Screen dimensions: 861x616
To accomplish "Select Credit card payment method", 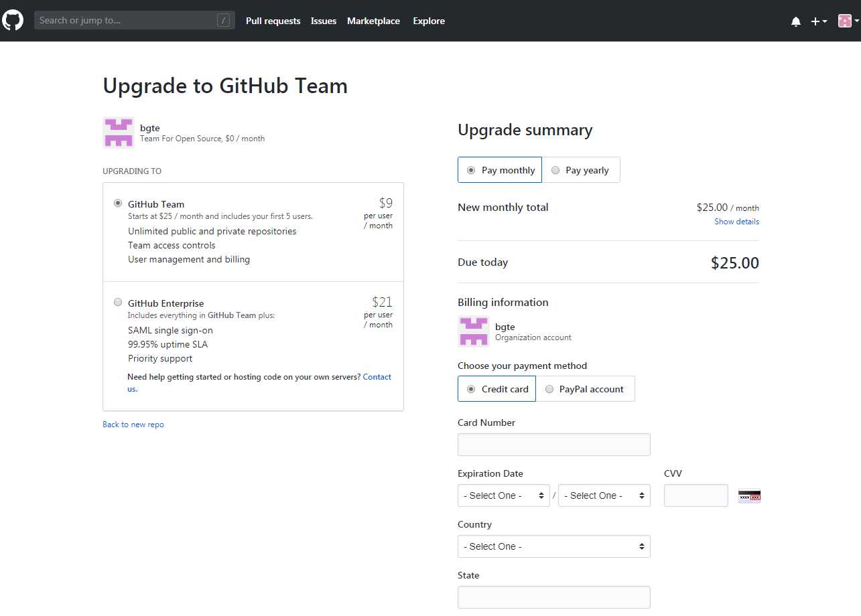I will click(x=496, y=389).
